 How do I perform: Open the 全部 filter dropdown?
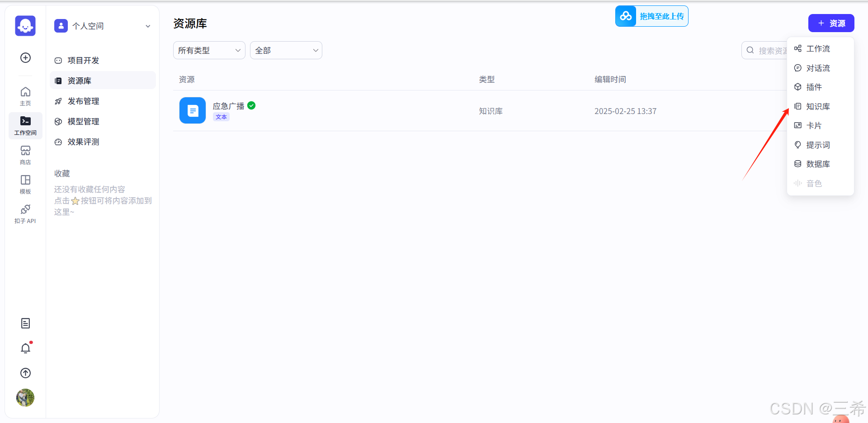(x=286, y=50)
